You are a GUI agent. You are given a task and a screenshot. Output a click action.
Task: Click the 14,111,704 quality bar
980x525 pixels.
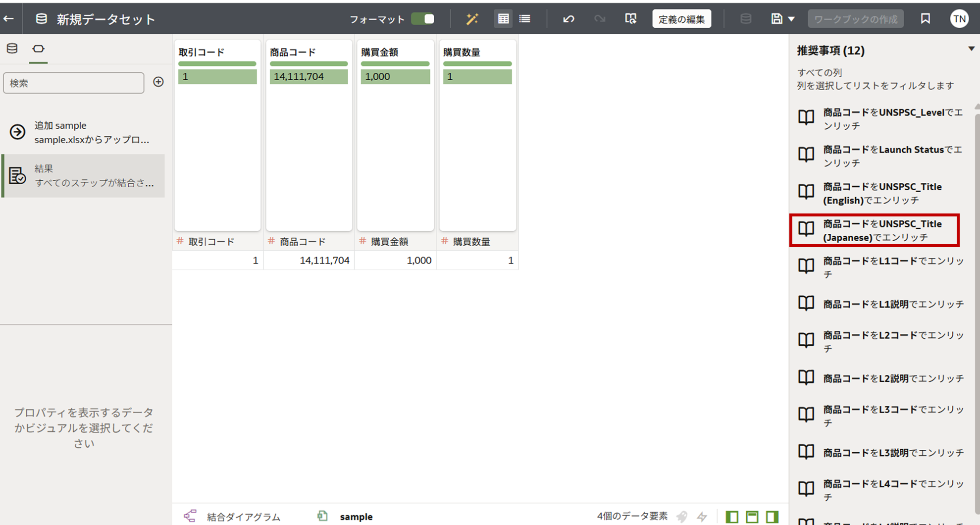tap(309, 76)
